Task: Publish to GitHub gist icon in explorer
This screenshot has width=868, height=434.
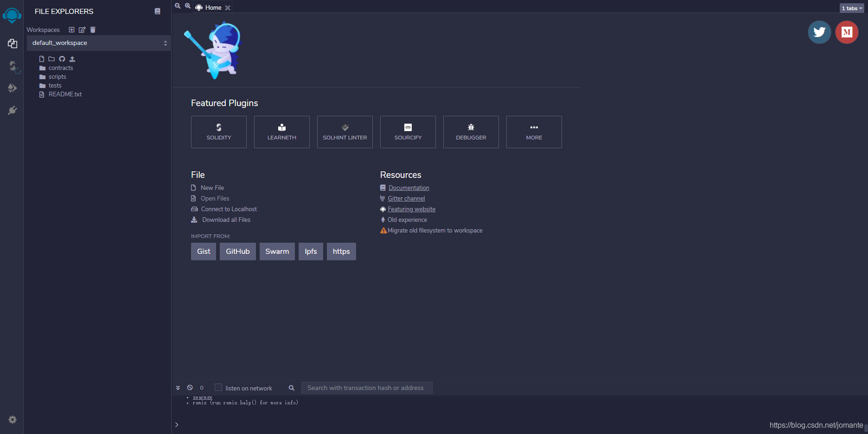Action: 62,59
